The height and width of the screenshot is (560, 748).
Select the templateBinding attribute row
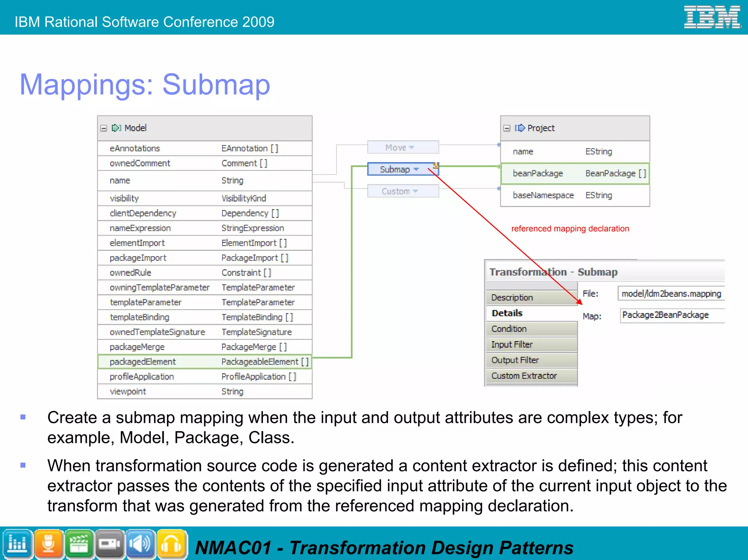point(205,317)
